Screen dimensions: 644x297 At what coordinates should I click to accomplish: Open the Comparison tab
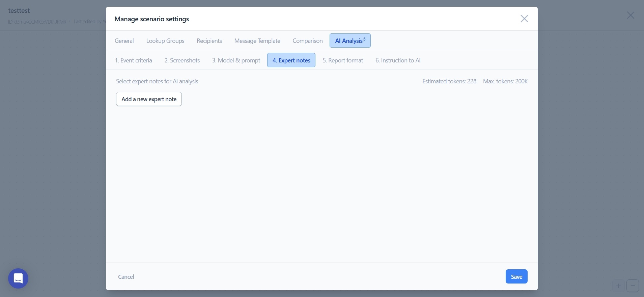(x=307, y=41)
